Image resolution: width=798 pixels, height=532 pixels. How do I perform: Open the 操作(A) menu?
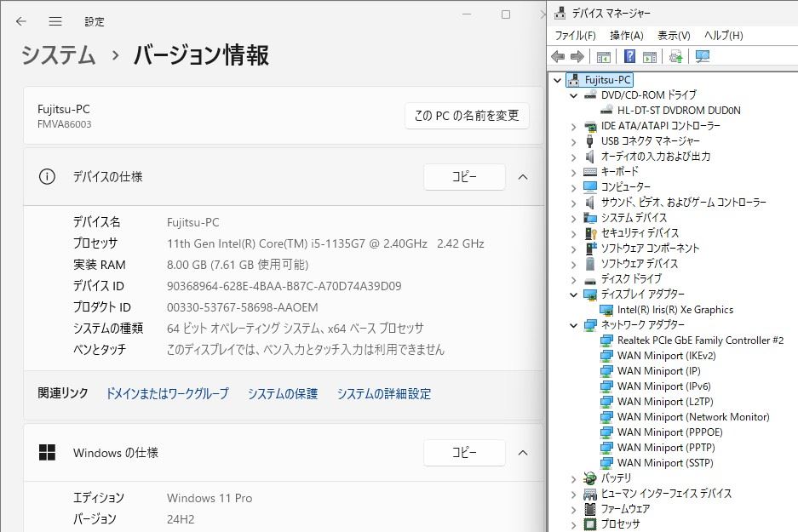coord(627,36)
